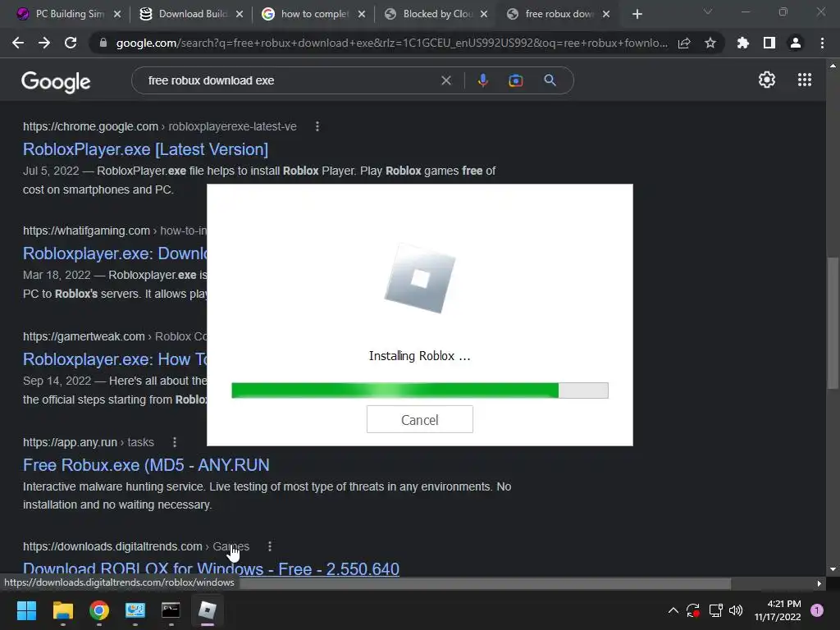Screen dimensions: 840x630
Task: Switch to Chrome in the taskbar
Action: pos(99,610)
